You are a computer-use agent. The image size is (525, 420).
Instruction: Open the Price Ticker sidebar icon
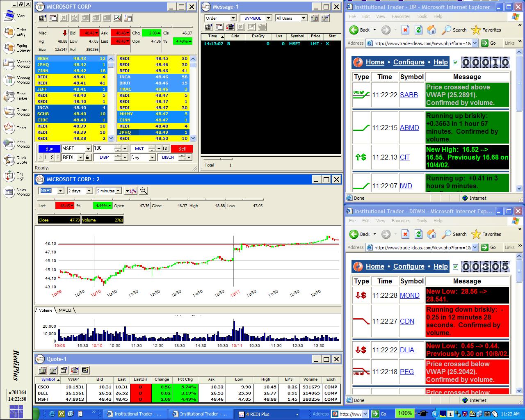click(x=9, y=96)
